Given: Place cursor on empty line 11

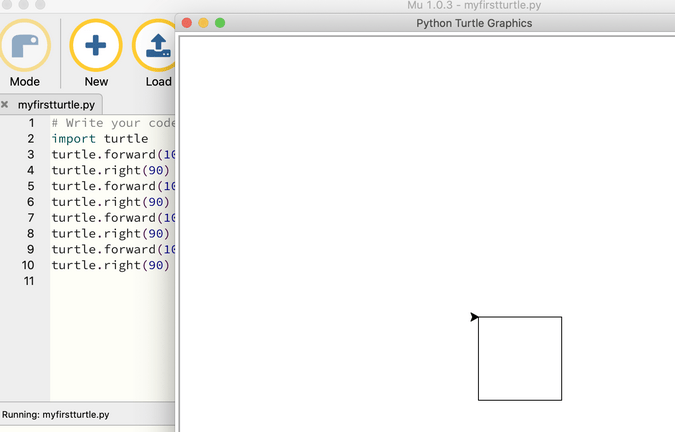Looking at the screenshot, I should pos(110,281).
